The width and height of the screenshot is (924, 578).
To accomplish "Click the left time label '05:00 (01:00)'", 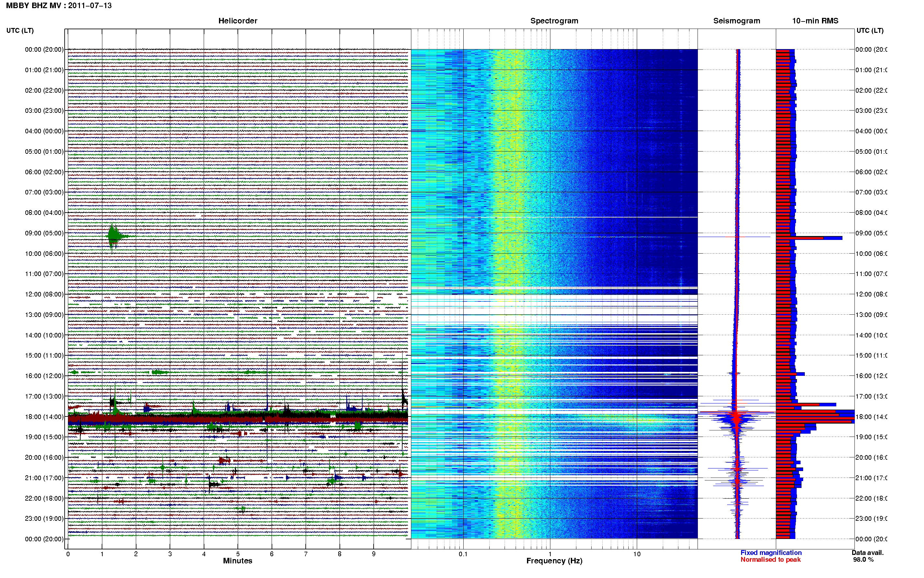I will coord(44,151).
